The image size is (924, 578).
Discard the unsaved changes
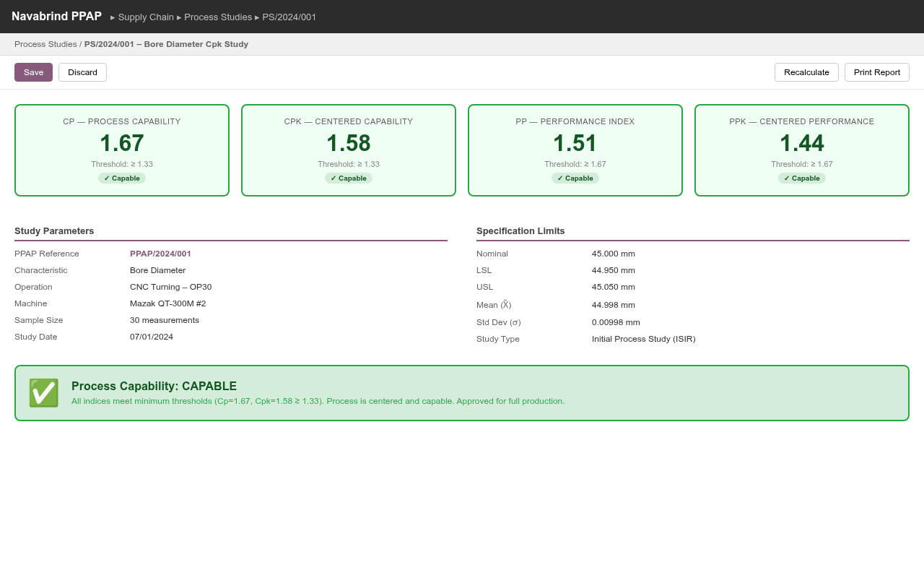pos(82,72)
